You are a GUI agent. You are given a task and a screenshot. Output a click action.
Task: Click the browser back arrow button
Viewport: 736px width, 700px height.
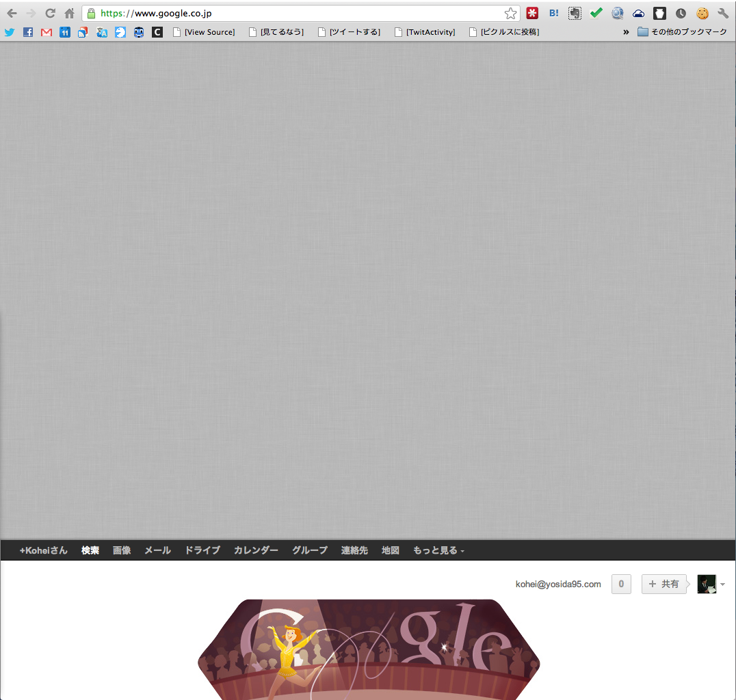tap(12, 13)
